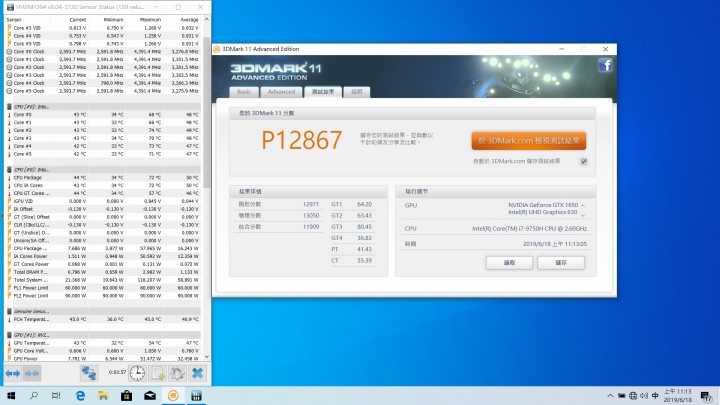The height and width of the screenshot is (405, 720).
Task: Show hidden tray icons chevron
Action: (610, 396)
